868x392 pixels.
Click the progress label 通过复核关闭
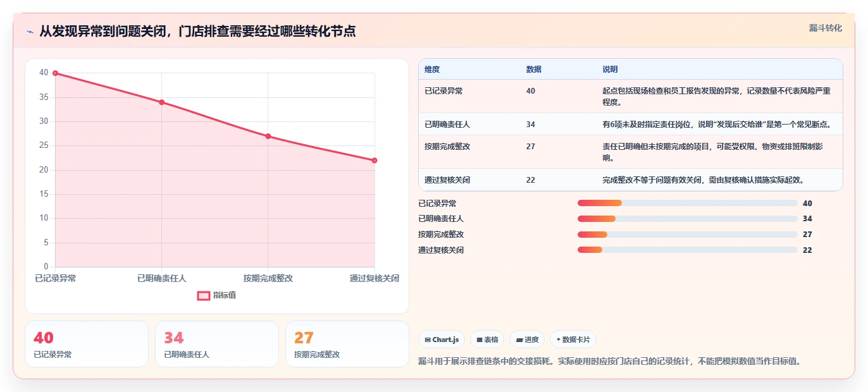click(441, 250)
